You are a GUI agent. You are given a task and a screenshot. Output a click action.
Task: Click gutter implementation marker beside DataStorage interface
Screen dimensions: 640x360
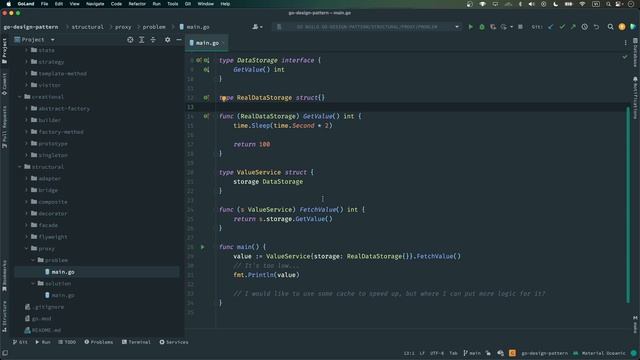(207, 60)
